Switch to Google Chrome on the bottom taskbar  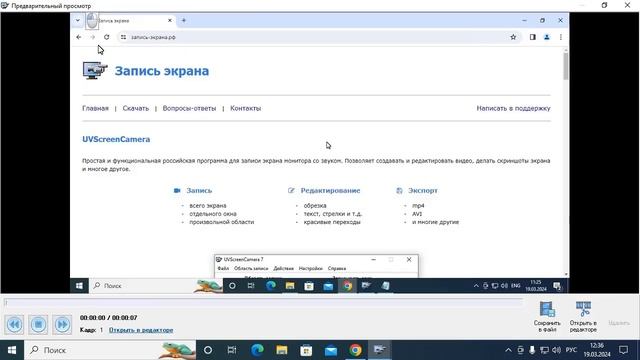355,350
